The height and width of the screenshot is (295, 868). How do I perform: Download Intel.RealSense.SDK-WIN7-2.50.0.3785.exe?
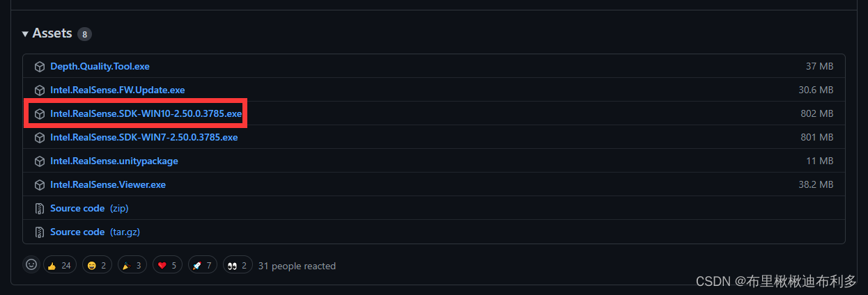[144, 137]
